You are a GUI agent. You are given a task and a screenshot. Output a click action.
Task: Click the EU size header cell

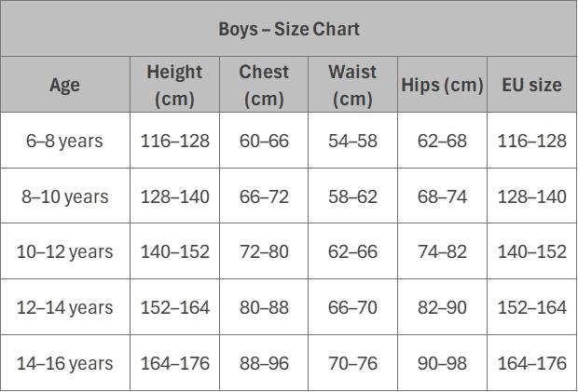pyautogui.click(x=532, y=85)
